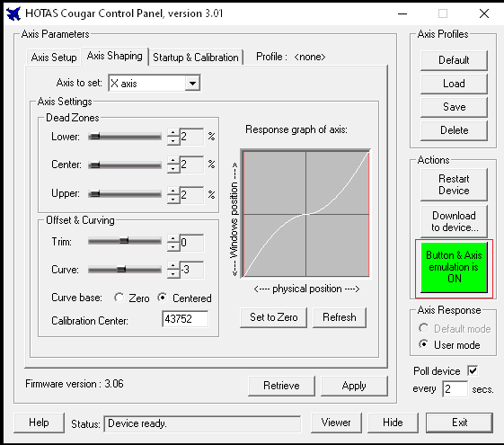The height and width of the screenshot is (445, 504).
Task: Delete the axis profile
Action: coord(454,130)
